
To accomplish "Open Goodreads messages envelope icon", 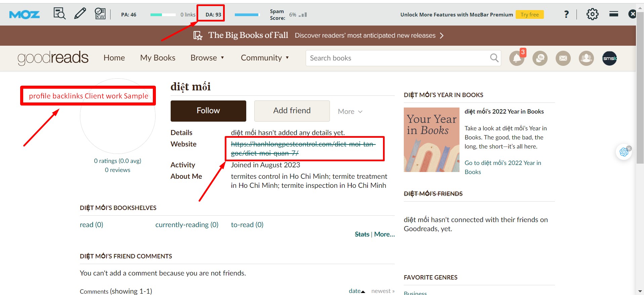I will (x=563, y=58).
